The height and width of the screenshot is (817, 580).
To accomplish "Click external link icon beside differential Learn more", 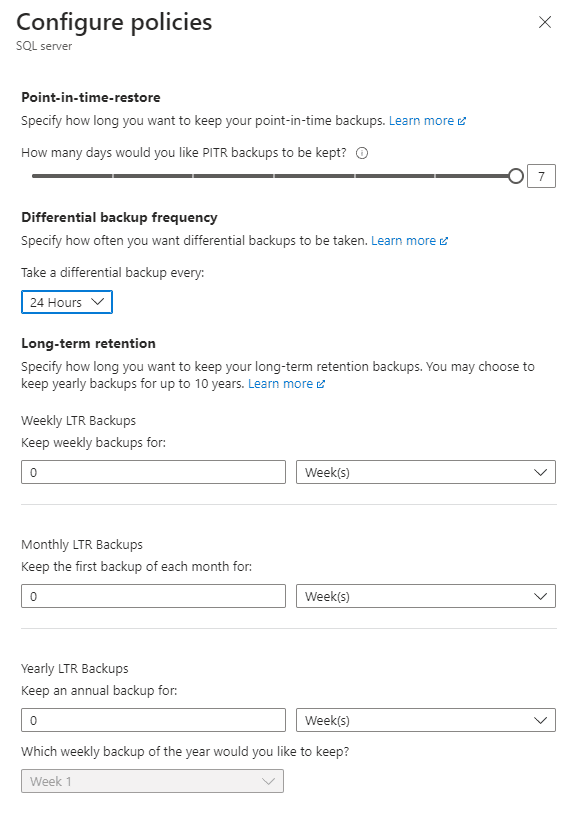I will [x=444, y=241].
